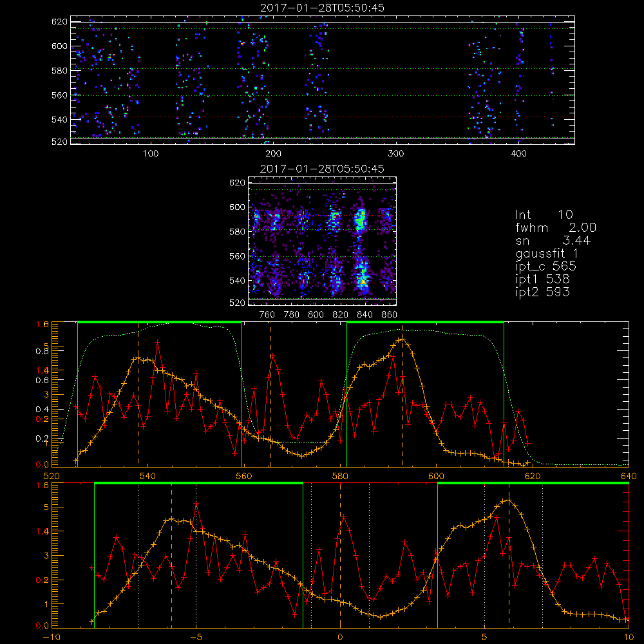The height and width of the screenshot is (644, 644).
Task: Click dashed orange marker at 565 in third plot
Action: (270, 395)
